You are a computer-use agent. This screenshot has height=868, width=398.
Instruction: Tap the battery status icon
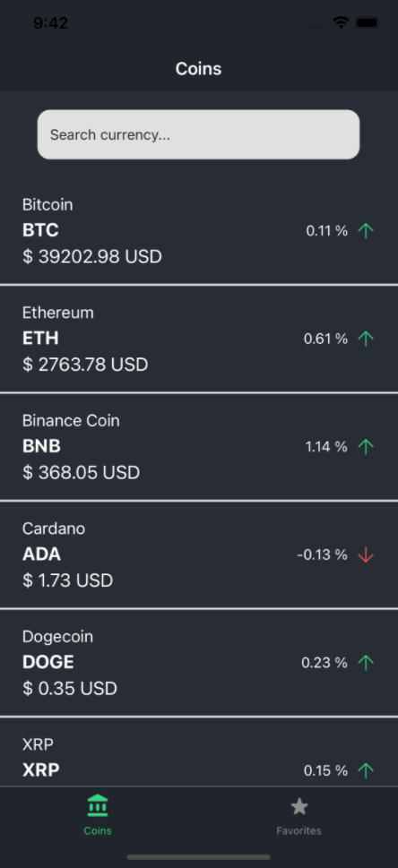(x=368, y=23)
